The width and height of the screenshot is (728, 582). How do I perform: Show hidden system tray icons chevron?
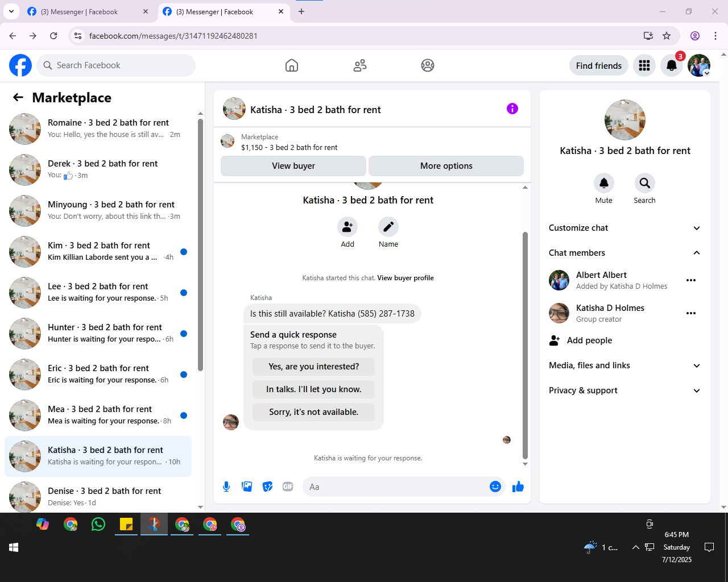click(635, 547)
